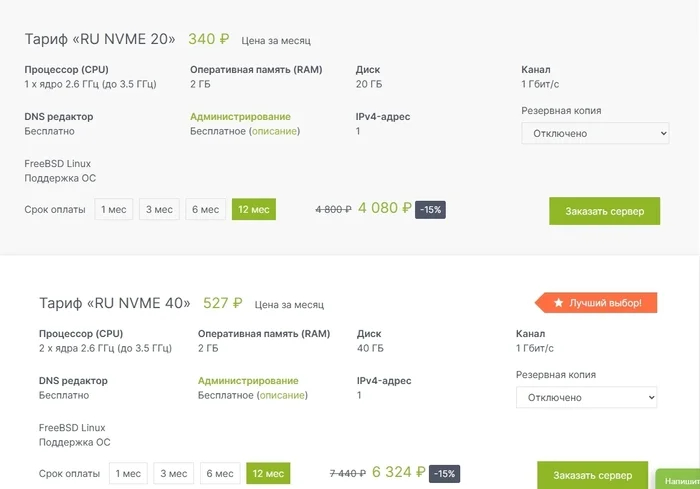Viewport: 700px width, 489px height.
Task: Choose 3 мес term for NVME 40
Action: click(175, 473)
